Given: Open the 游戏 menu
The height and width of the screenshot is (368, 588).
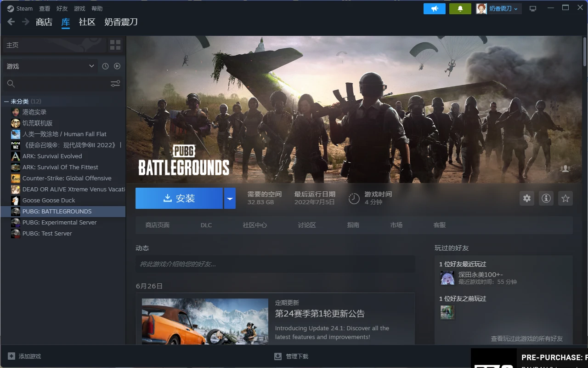Looking at the screenshot, I should [x=79, y=8].
